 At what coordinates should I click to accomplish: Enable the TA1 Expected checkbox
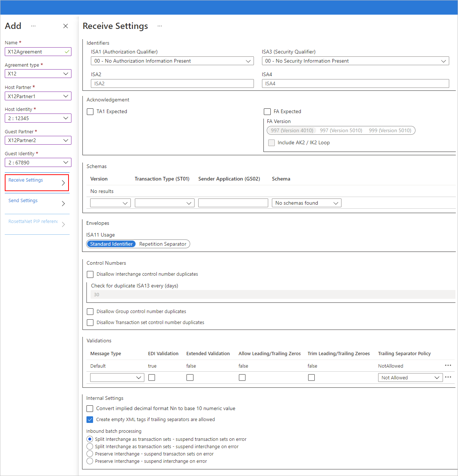pos(90,111)
